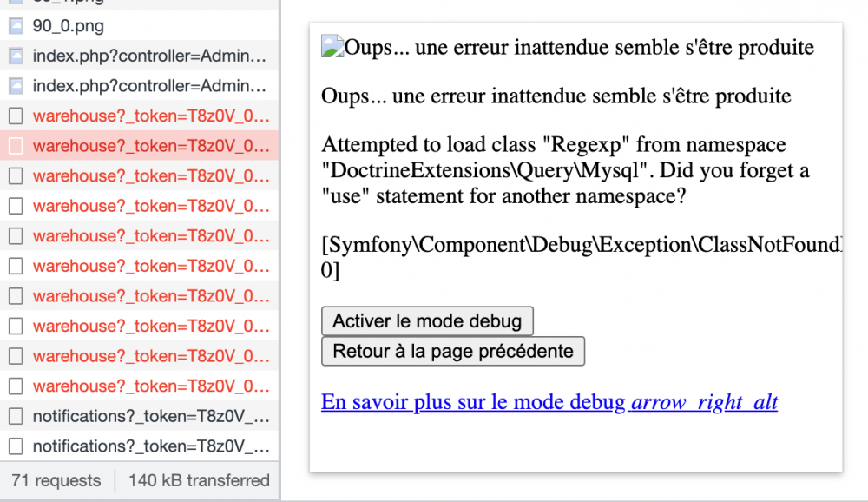Select the second notifications?_token request
The height and width of the screenshot is (502, 868).
[148, 446]
